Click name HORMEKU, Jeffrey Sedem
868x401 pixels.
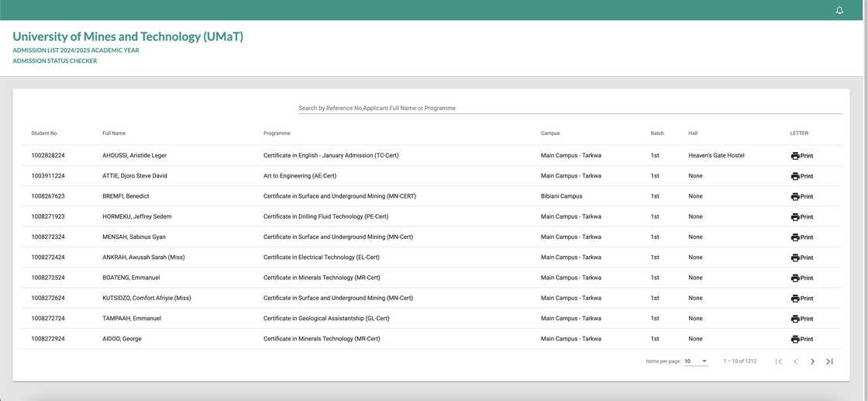pyautogui.click(x=137, y=216)
